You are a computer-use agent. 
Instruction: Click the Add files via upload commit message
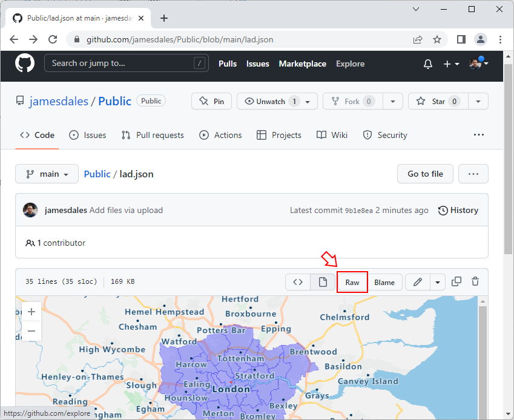click(126, 210)
